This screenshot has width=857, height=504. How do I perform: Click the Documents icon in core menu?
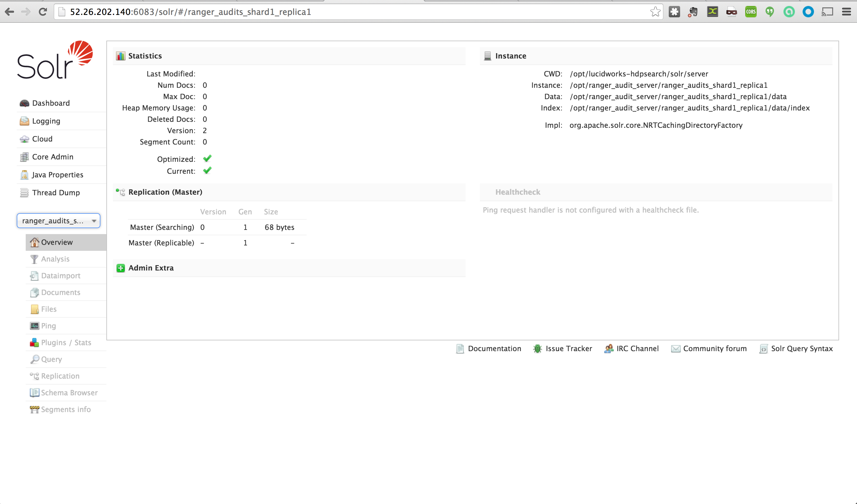pos(34,292)
